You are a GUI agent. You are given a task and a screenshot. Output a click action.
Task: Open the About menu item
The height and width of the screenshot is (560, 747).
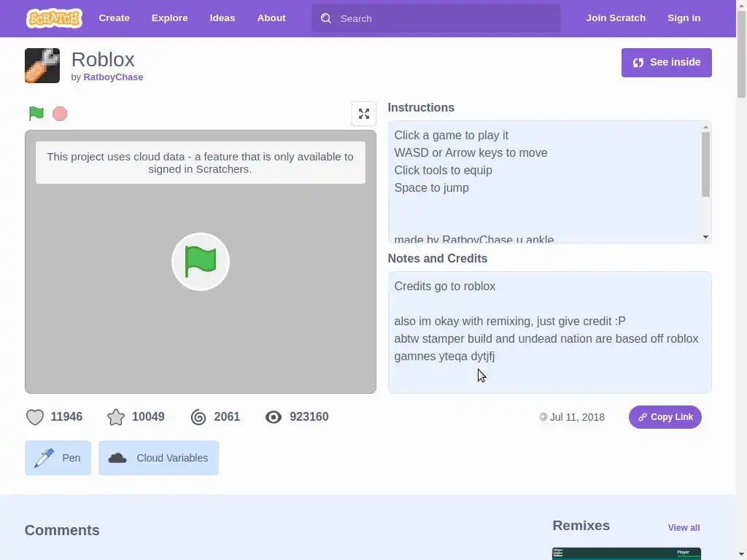tap(271, 18)
